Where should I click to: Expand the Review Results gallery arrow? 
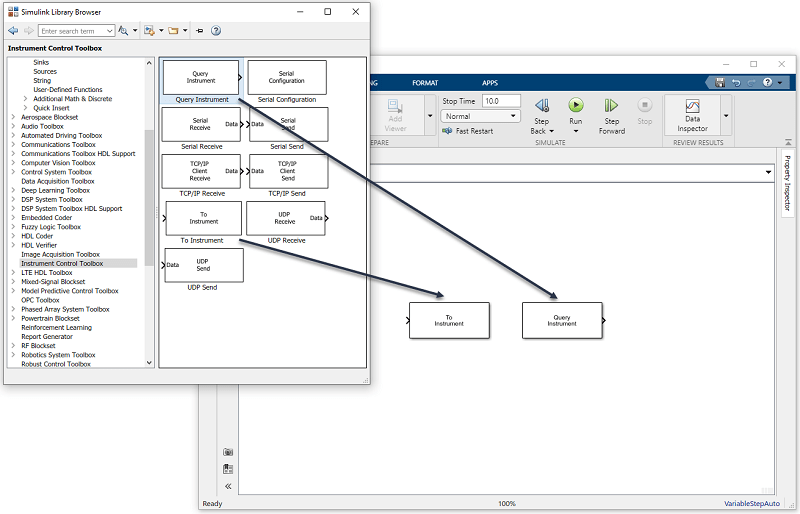pyautogui.click(x=726, y=116)
